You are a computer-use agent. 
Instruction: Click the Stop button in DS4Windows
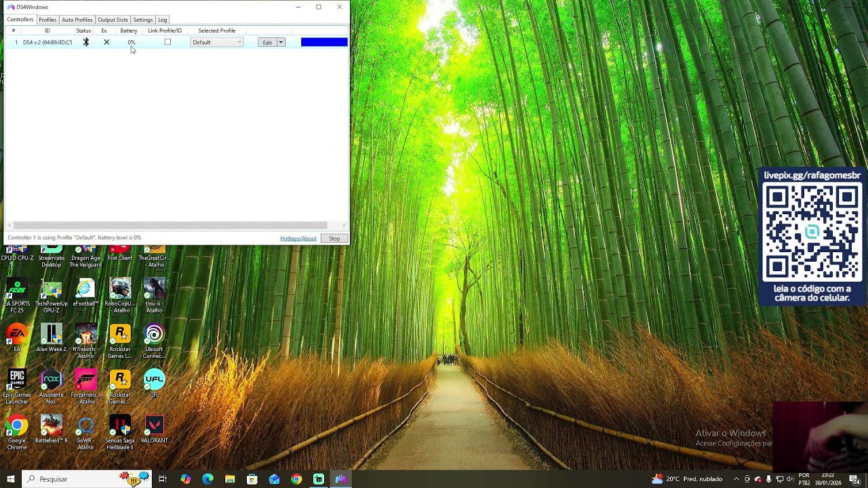point(334,238)
